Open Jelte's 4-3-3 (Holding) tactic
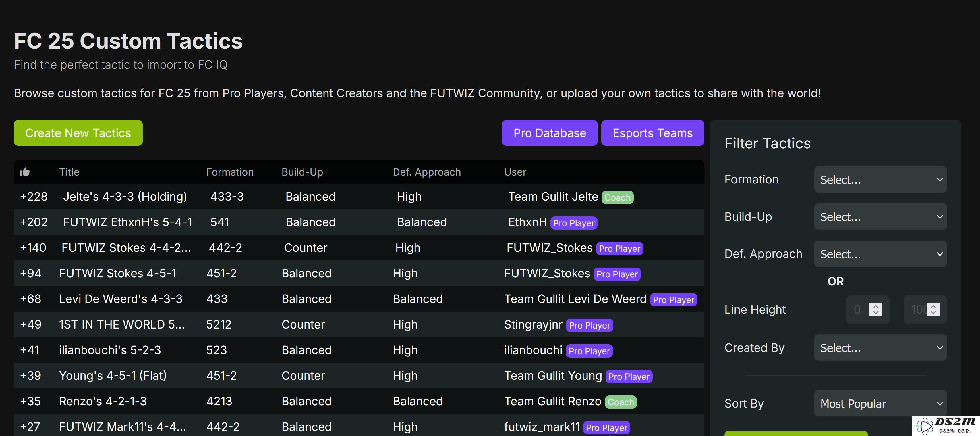The image size is (980, 436). pos(125,197)
